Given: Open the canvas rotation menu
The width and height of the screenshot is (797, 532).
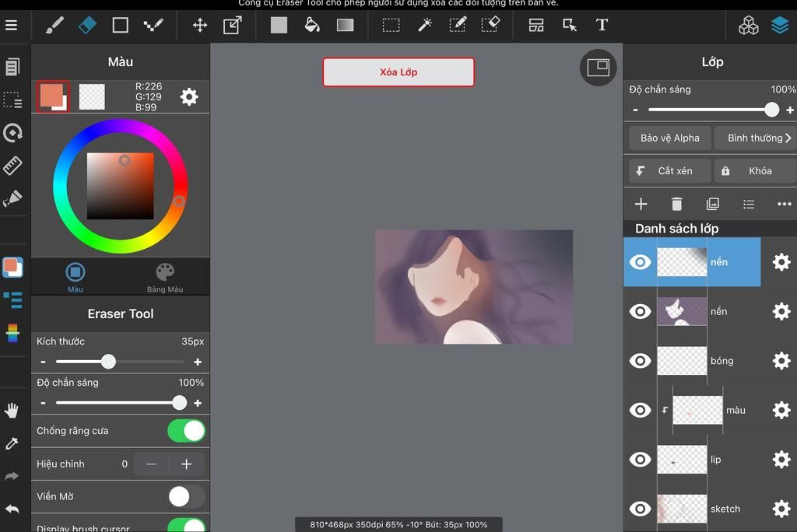Looking at the screenshot, I should coord(12,133).
